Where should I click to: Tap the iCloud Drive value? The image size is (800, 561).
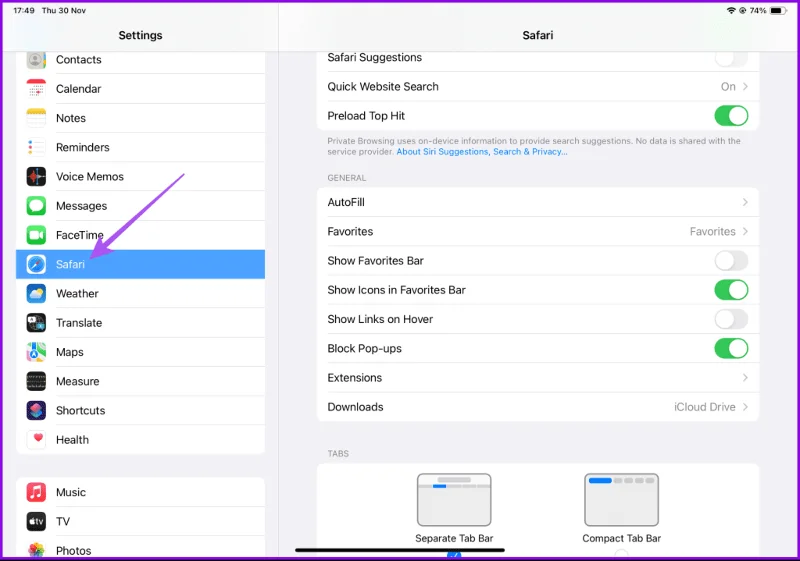[705, 407]
